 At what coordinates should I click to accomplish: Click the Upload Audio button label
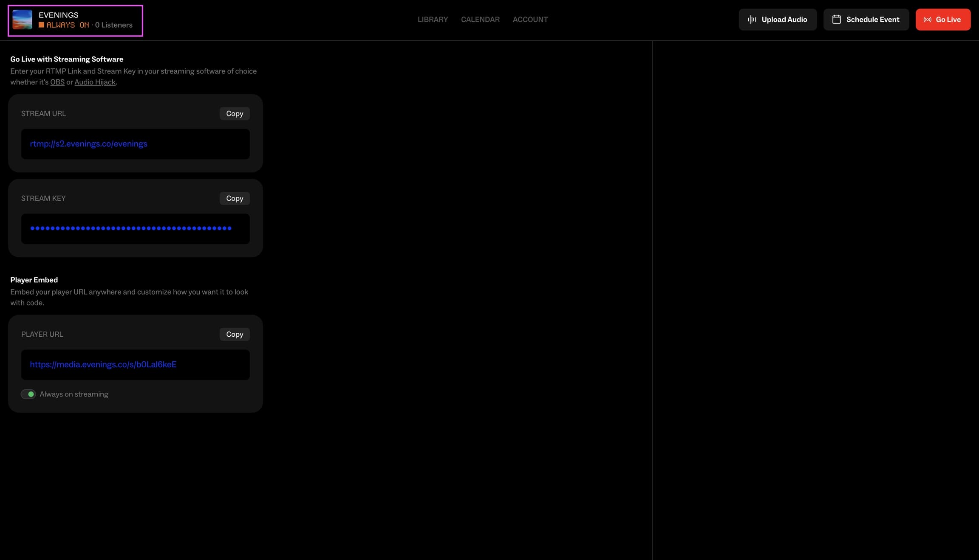click(784, 20)
